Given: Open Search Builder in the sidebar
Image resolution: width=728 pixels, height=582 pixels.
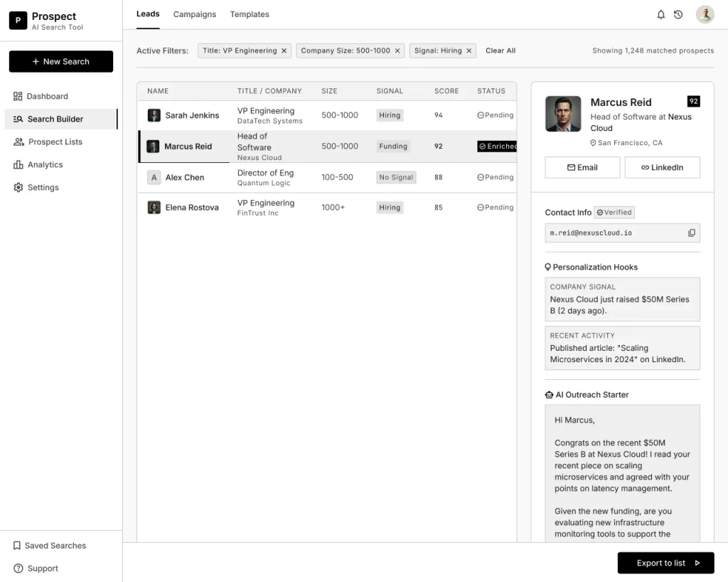Looking at the screenshot, I should coord(61,119).
